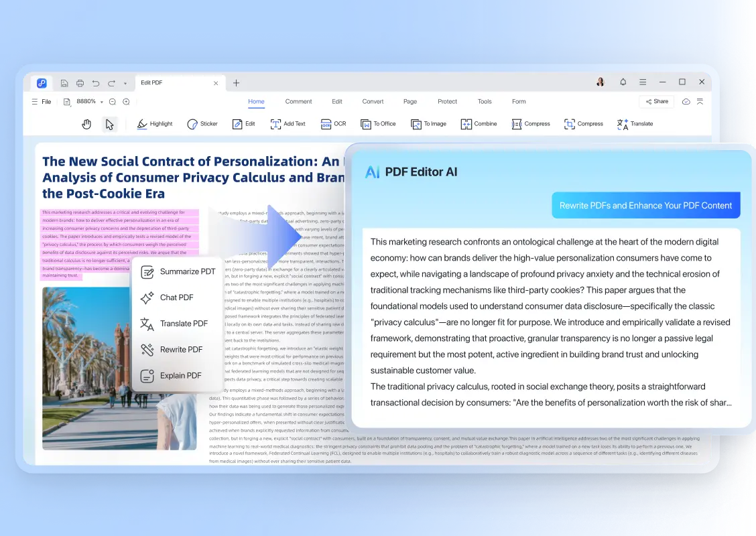756x536 pixels.
Task: Choose Explain PDF from AI menu
Action: coord(171,376)
